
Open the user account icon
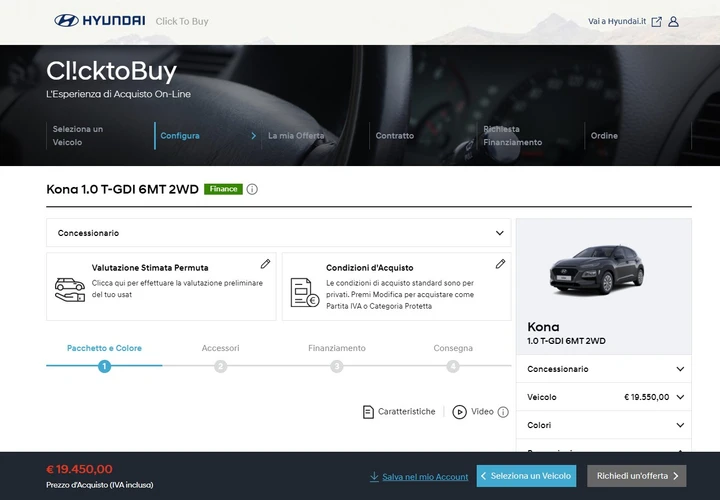(x=673, y=22)
